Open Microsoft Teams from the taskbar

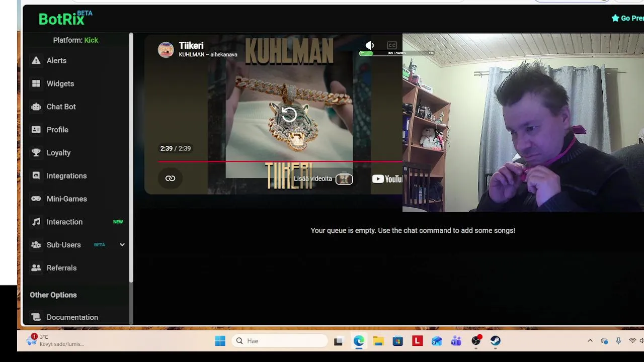(456, 341)
